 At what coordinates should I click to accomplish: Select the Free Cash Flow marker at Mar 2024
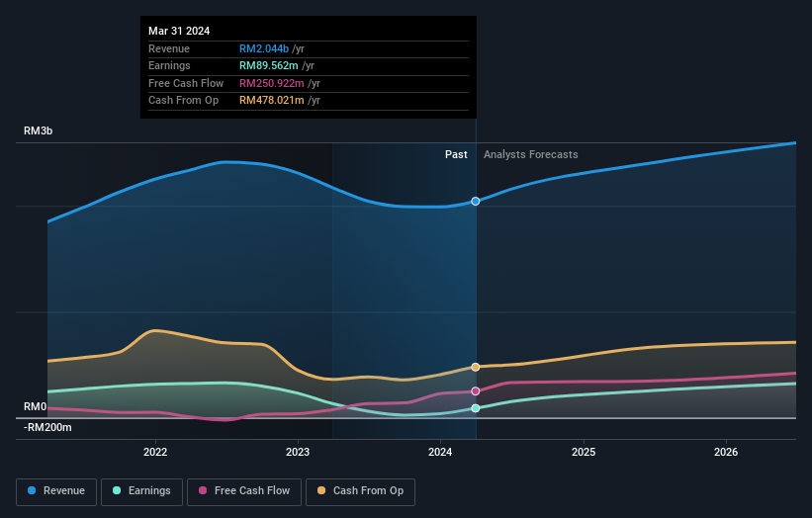pyautogui.click(x=476, y=391)
